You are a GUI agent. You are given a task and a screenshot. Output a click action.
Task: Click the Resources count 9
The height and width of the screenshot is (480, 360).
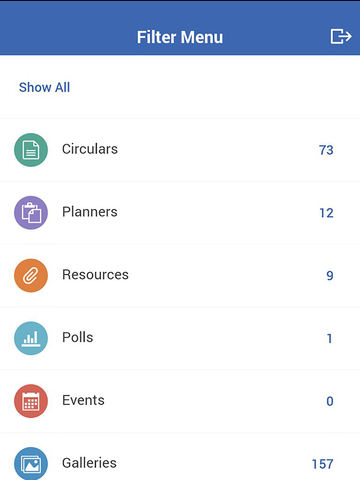pyautogui.click(x=330, y=276)
